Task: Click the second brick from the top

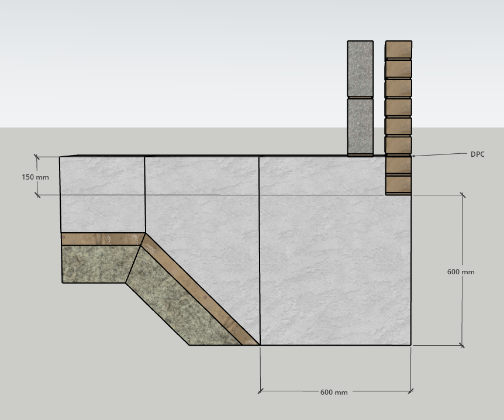Action: (398, 69)
